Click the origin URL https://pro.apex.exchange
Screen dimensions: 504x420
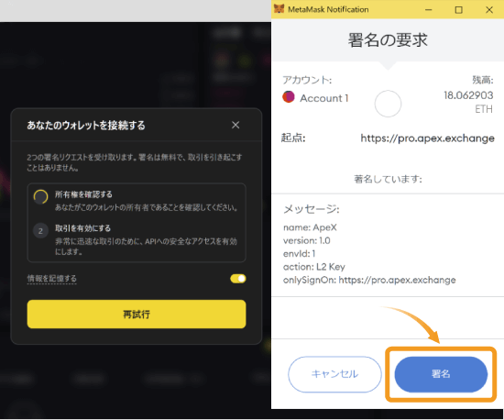[427, 138]
